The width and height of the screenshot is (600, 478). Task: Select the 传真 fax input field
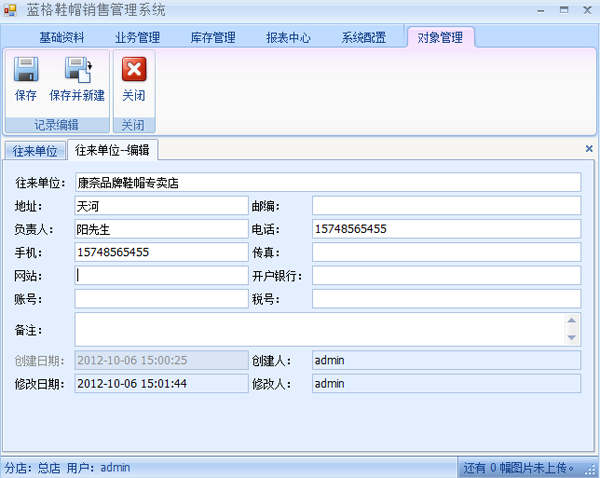point(446,252)
